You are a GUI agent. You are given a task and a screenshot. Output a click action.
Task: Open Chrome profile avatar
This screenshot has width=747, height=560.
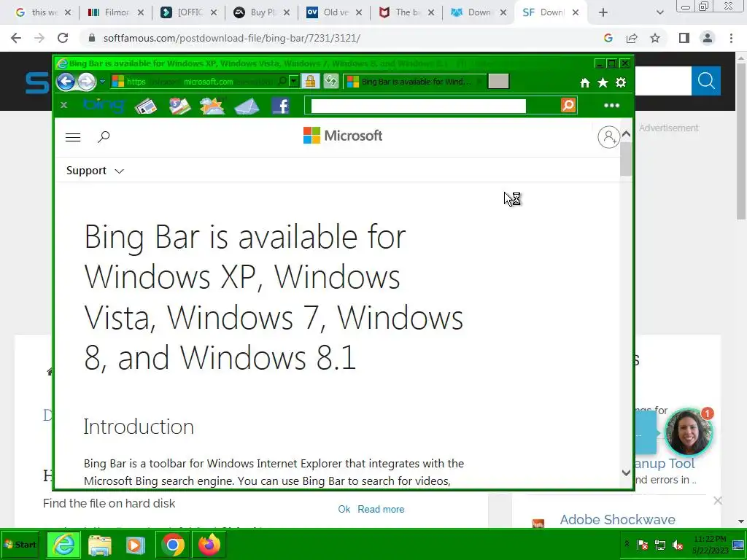tap(708, 38)
